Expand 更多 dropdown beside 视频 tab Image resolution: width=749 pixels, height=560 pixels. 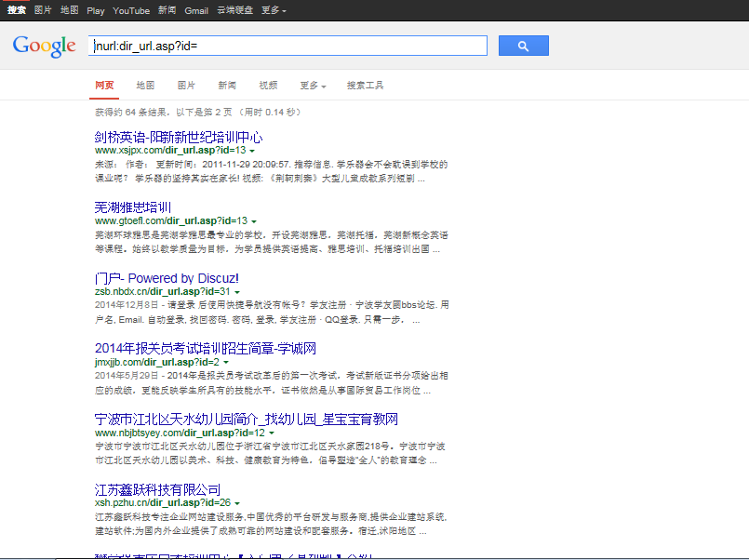pyautogui.click(x=313, y=86)
